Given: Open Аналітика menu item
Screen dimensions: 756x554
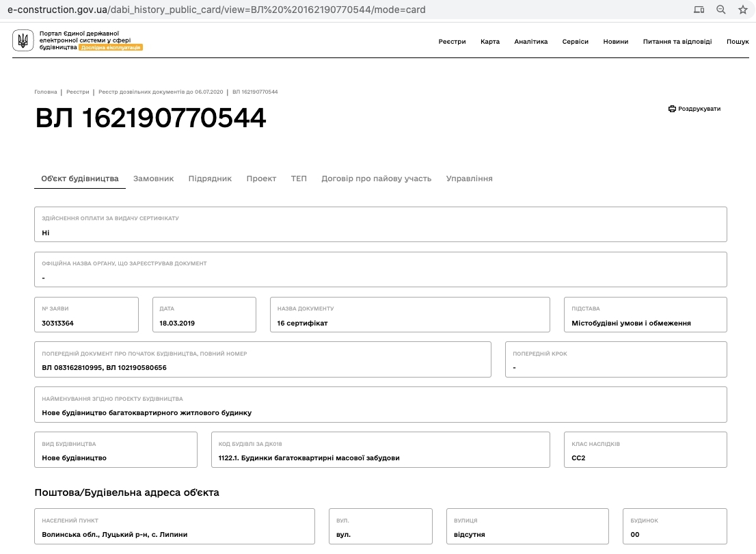Looking at the screenshot, I should point(531,42).
